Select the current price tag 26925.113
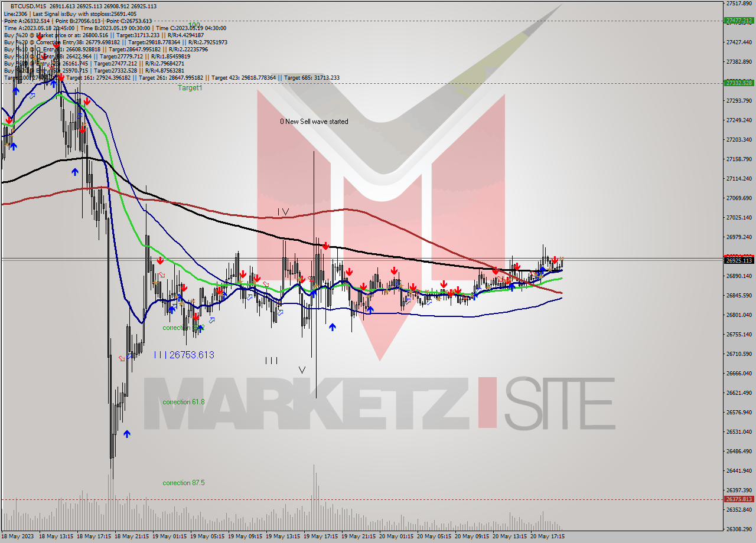Viewport: 756px width, 543px height. pos(739,260)
